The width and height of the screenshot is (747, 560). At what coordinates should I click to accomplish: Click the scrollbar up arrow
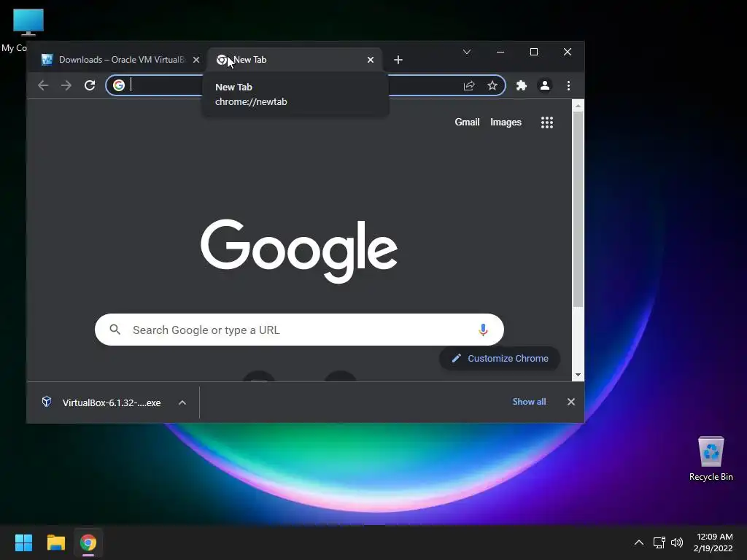click(x=578, y=106)
